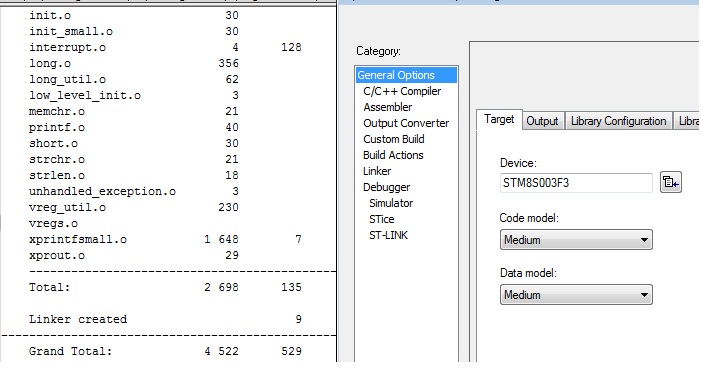Open the device selection list button
701x384 pixels.
click(671, 182)
